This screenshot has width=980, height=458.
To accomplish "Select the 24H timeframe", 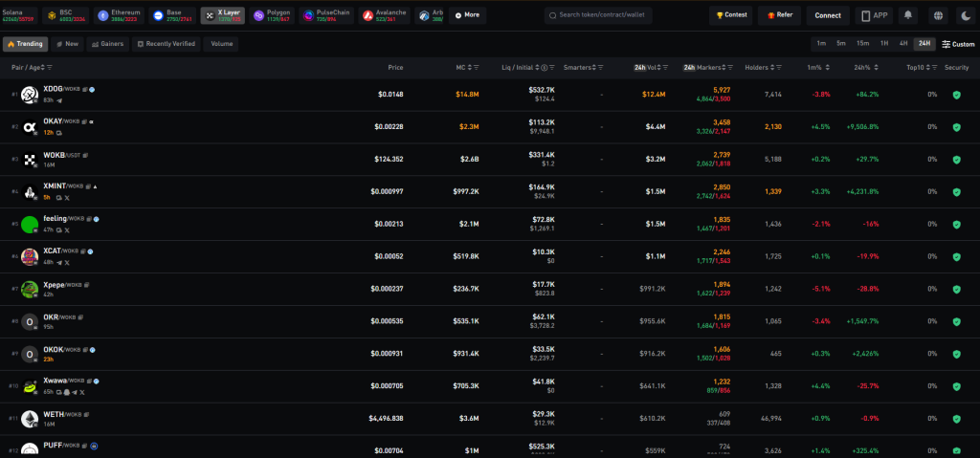I will click(924, 44).
